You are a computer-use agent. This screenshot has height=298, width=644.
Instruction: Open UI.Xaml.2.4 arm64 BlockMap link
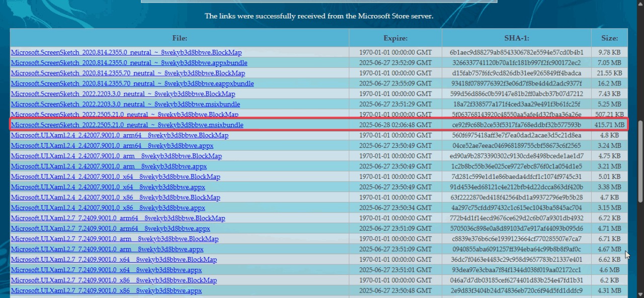point(120,135)
